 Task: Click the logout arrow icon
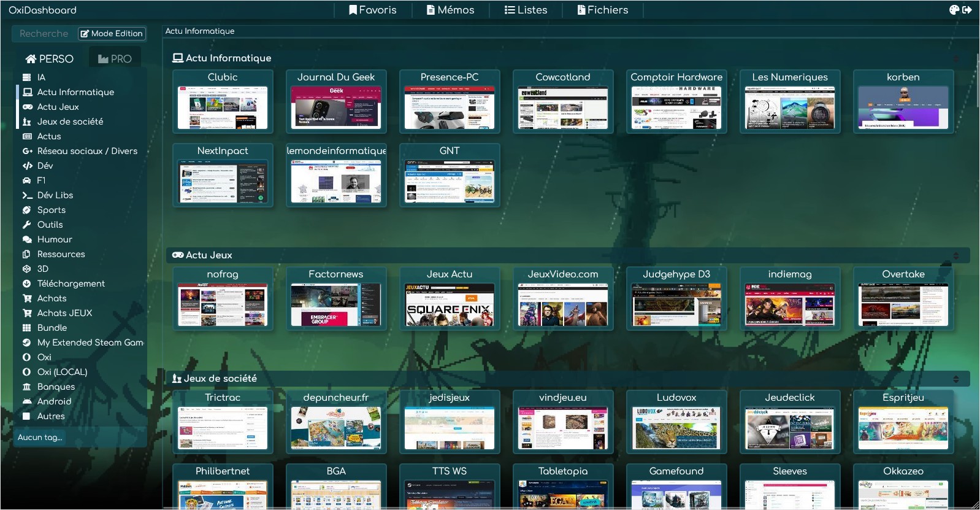967,10
